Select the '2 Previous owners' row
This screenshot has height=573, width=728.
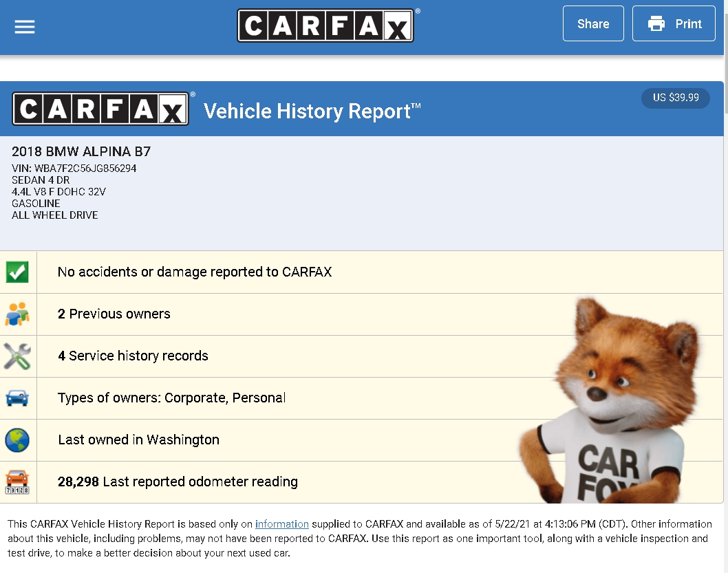pyautogui.click(x=362, y=314)
